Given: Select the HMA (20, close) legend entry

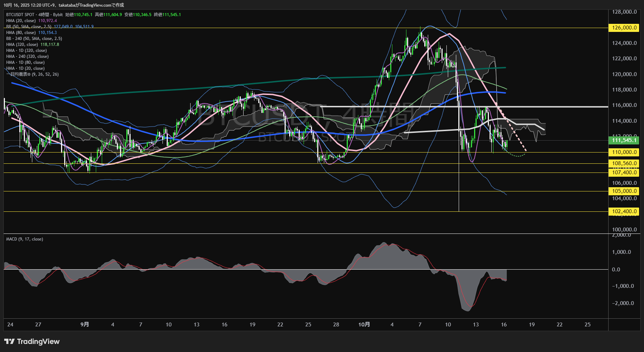Looking at the screenshot, I should (x=21, y=21).
